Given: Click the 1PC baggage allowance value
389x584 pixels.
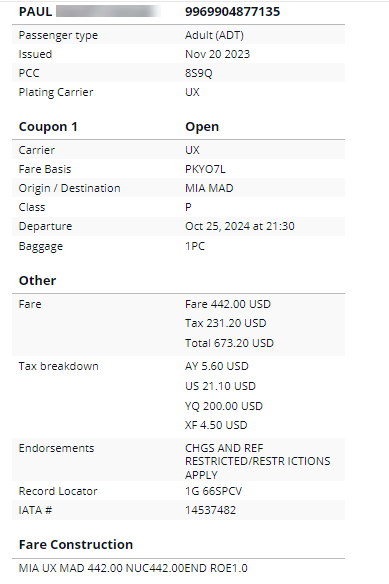Looking at the screenshot, I should coord(195,246).
